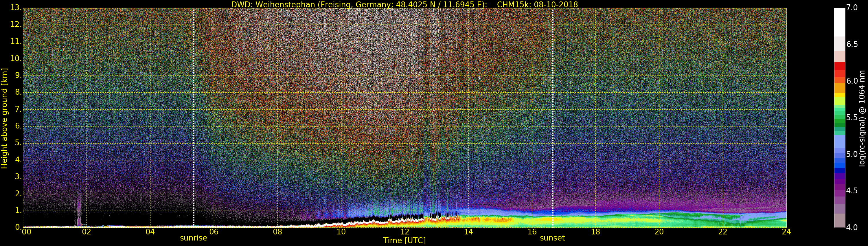Click the 'Time [UTC]' axis label
Viewport: 868px width, 246px height.
coord(404,241)
